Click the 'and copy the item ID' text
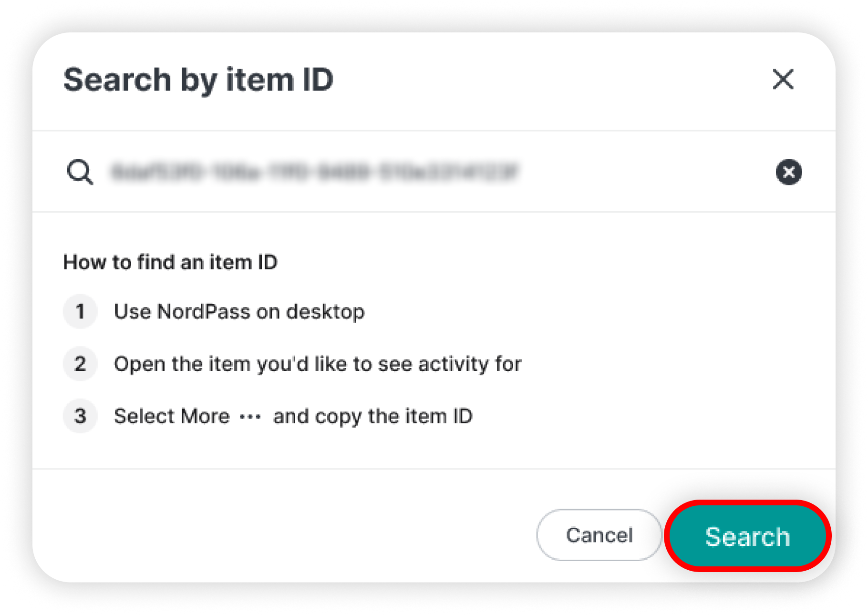The width and height of the screenshot is (868, 615). (x=373, y=417)
